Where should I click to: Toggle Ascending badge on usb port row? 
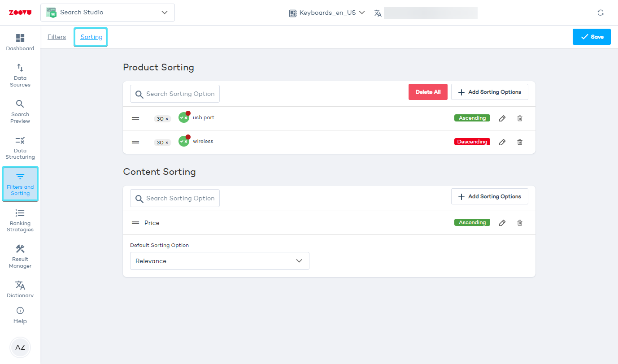(x=472, y=118)
